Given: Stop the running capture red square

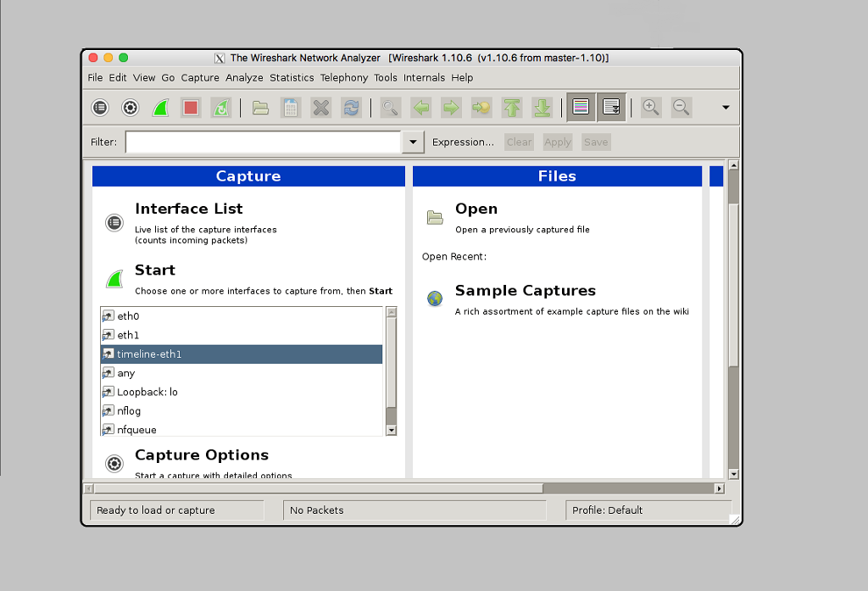Looking at the screenshot, I should point(191,108).
